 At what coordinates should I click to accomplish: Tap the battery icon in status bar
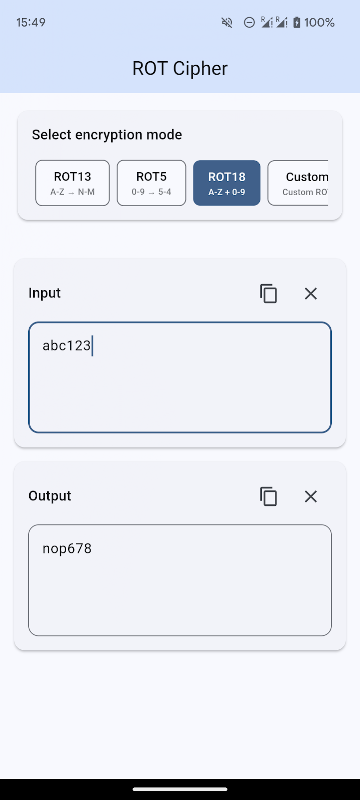click(297, 22)
